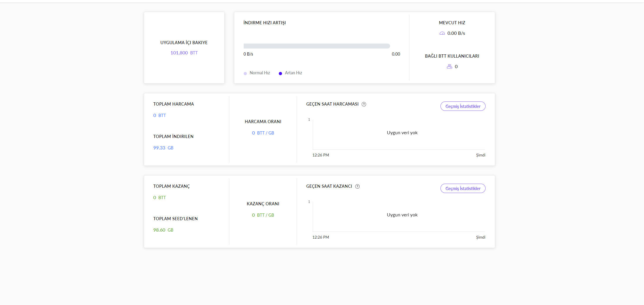The width and height of the screenshot is (644, 305).
Task: Click the speedometer icon beside current speed
Action: [442, 33]
